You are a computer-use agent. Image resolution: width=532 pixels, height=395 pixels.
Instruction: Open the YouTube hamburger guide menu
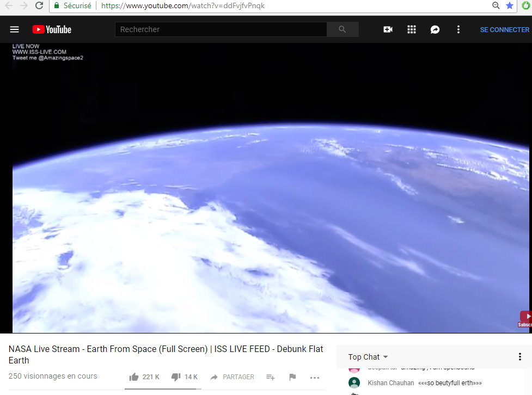click(x=14, y=29)
